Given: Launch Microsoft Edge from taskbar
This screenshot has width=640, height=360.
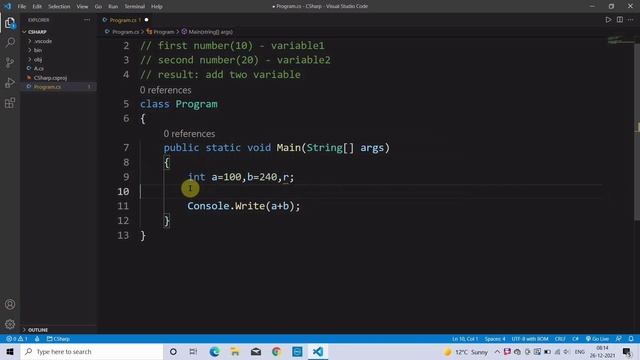Looking at the screenshot, I should click(x=214, y=351).
